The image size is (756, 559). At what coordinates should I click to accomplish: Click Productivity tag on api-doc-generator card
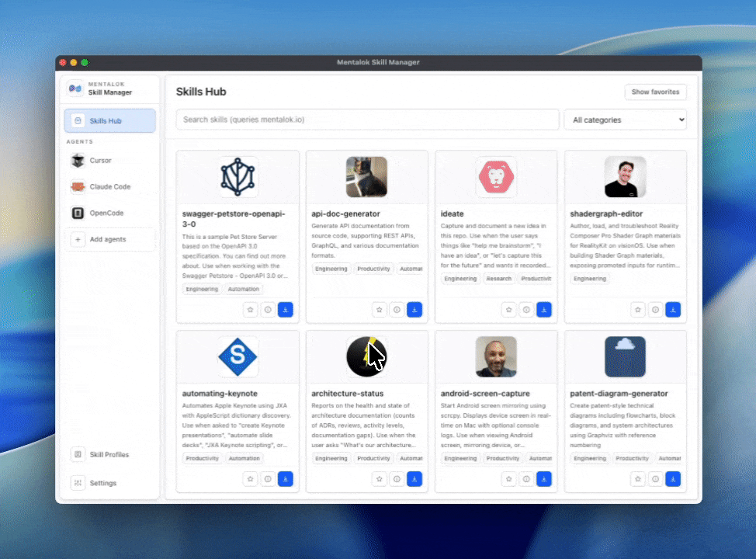tap(373, 269)
